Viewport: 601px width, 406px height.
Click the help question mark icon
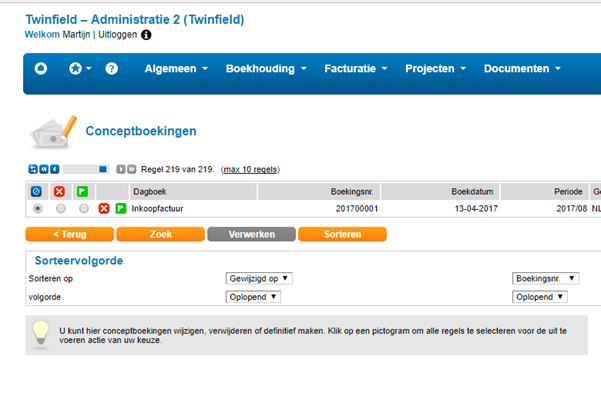112,69
